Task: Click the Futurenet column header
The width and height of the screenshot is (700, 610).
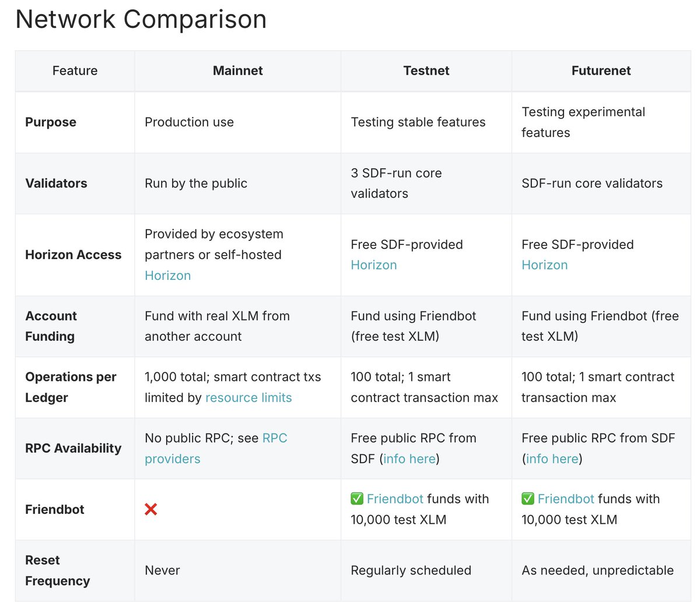Action: point(601,71)
